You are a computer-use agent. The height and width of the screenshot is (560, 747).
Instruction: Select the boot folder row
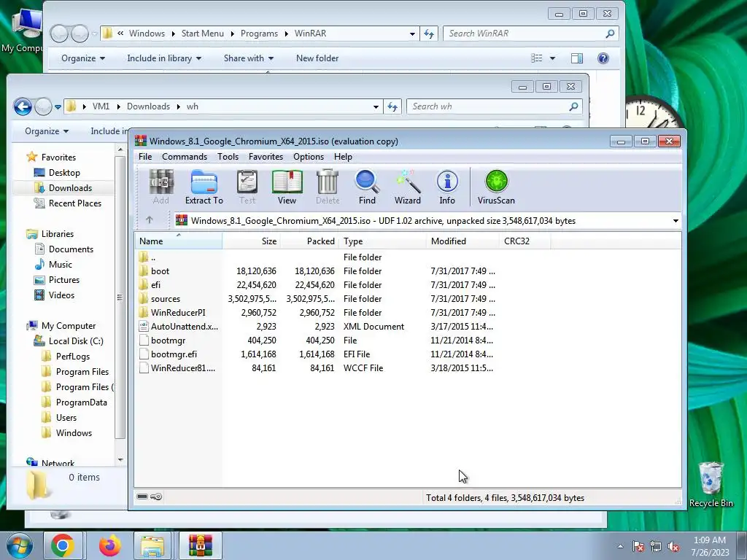click(317, 271)
